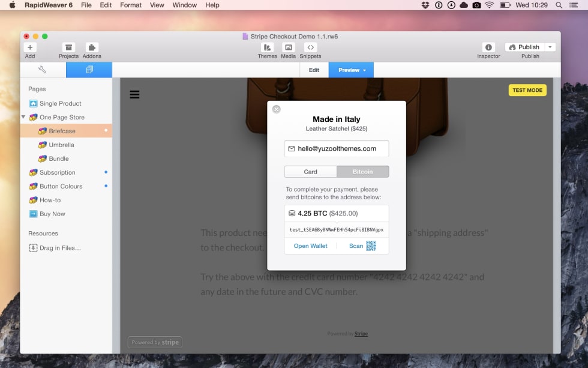Open the Inspector info icon
The width and height of the screenshot is (588, 368).
488,47
